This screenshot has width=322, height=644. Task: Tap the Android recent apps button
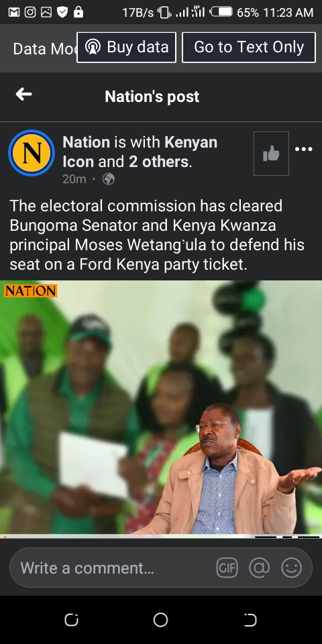point(72,620)
